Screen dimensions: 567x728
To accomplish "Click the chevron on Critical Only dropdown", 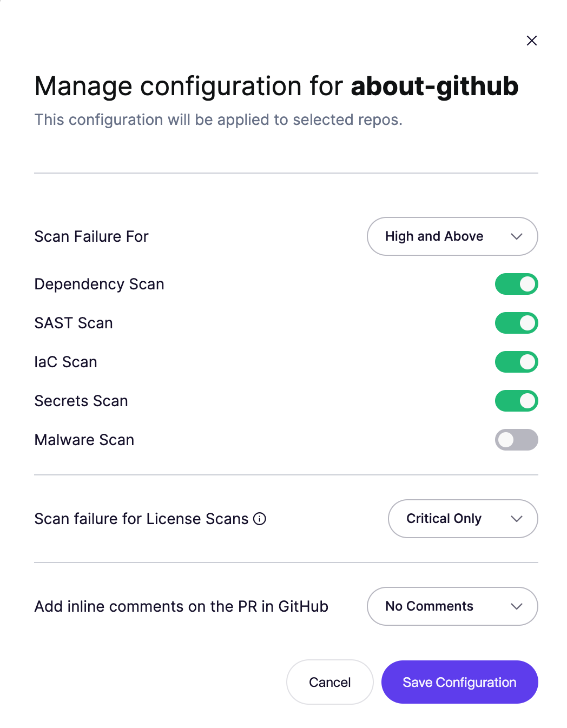I will click(516, 519).
